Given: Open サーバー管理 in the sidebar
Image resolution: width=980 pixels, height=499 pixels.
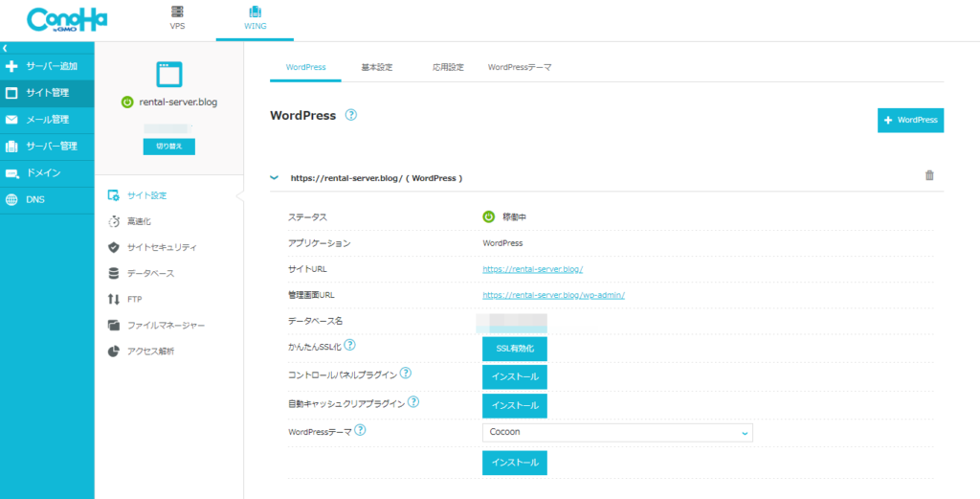Looking at the screenshot, I should tap(48, 147).
